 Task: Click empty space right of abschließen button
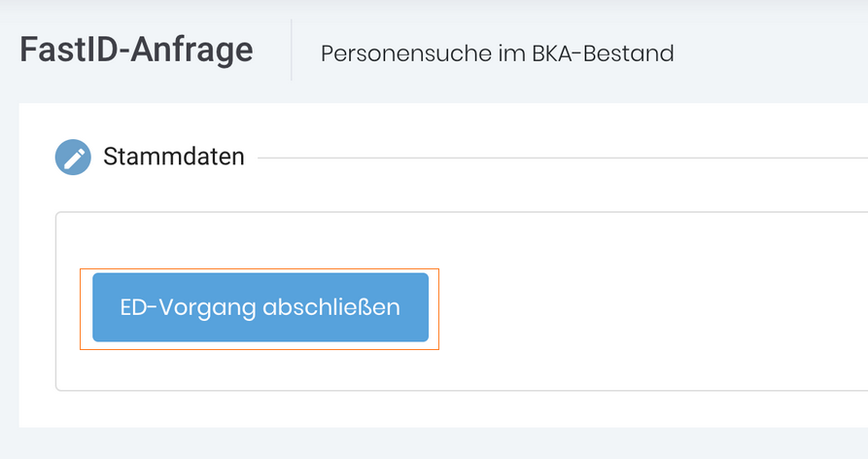pyautogui.click(x=653, y=307)
